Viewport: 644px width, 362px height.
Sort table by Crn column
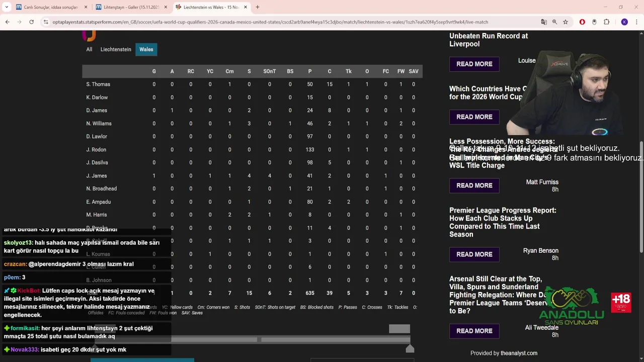229,71
